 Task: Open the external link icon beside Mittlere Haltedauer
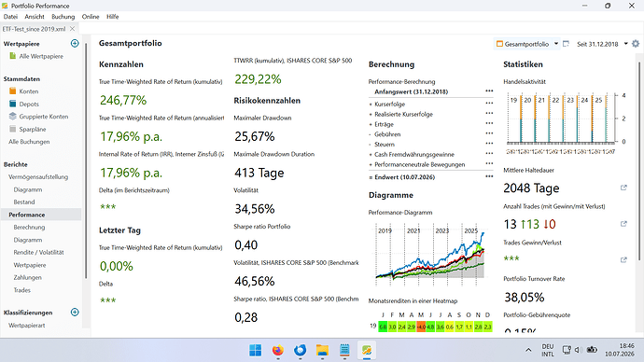point(623,188)
